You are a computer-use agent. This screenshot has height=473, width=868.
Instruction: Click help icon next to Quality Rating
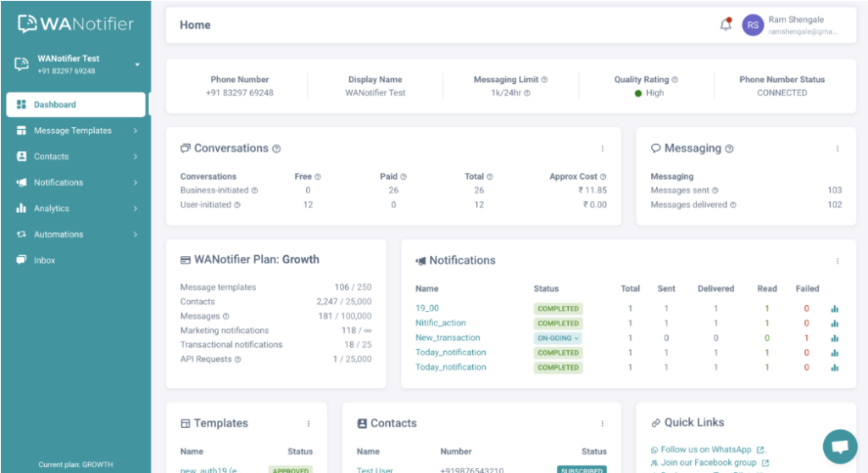tap(675, 80)
